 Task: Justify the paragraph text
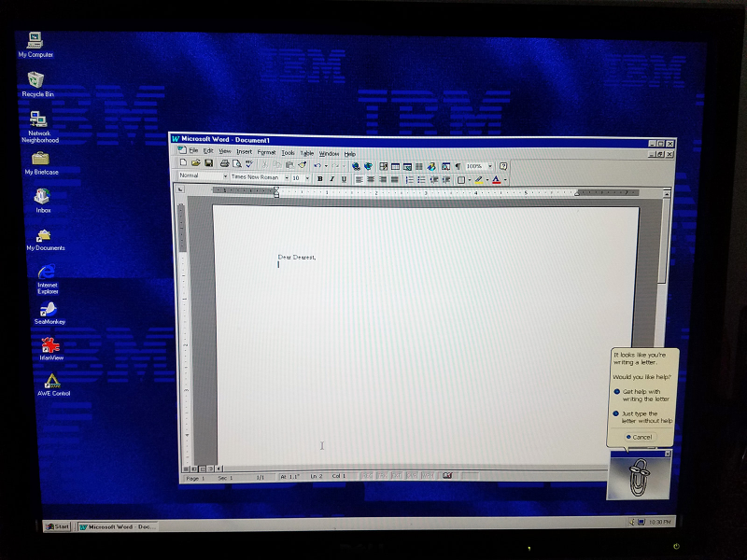(394, 179)
